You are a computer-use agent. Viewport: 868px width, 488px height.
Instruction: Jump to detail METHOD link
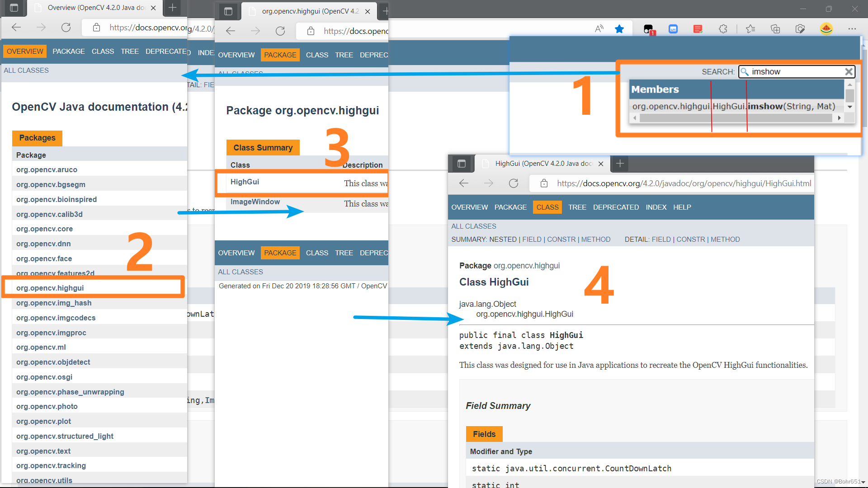point(725,239)
